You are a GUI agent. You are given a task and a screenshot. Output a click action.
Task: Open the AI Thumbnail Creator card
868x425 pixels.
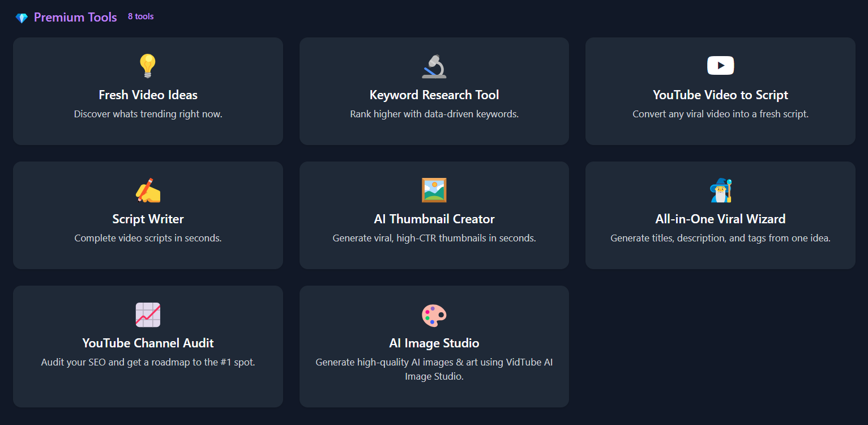[434, 215]
